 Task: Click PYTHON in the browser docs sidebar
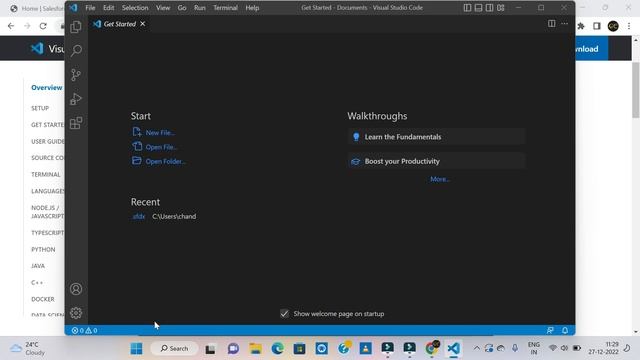point(43,249)
